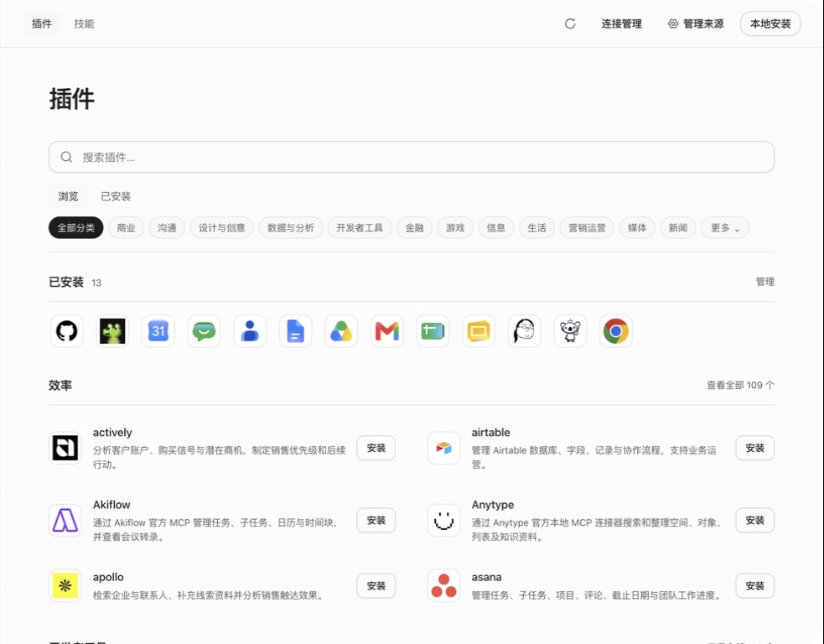Filter by 数据与分析 category
This screenshot has height=644, width=824.
click(291, 227)
